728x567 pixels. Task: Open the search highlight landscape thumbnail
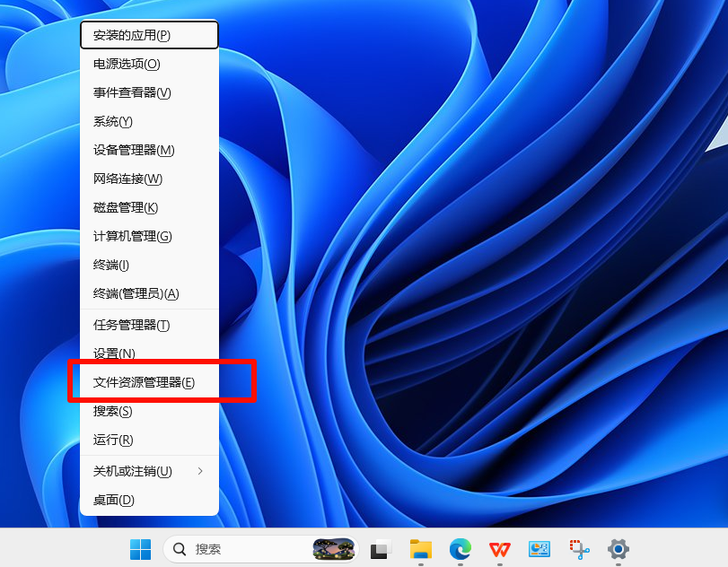[333, 549]
